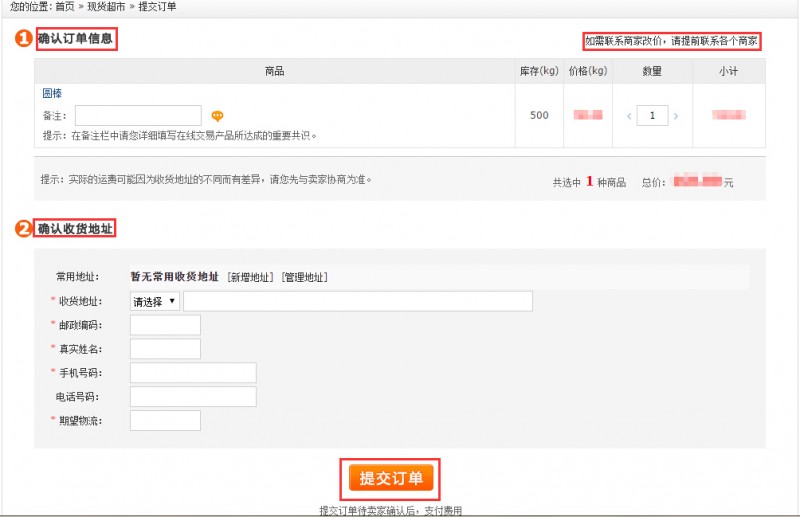The image size is (800, 517).
Task: Select the 真实姓名 input field
Action: click(x=165, y=349)
